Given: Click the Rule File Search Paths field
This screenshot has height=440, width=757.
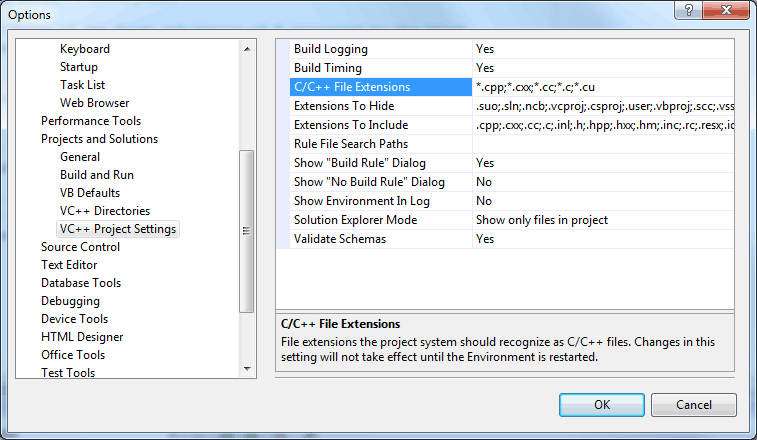Looking at the screenshot, I should point(603,144).
